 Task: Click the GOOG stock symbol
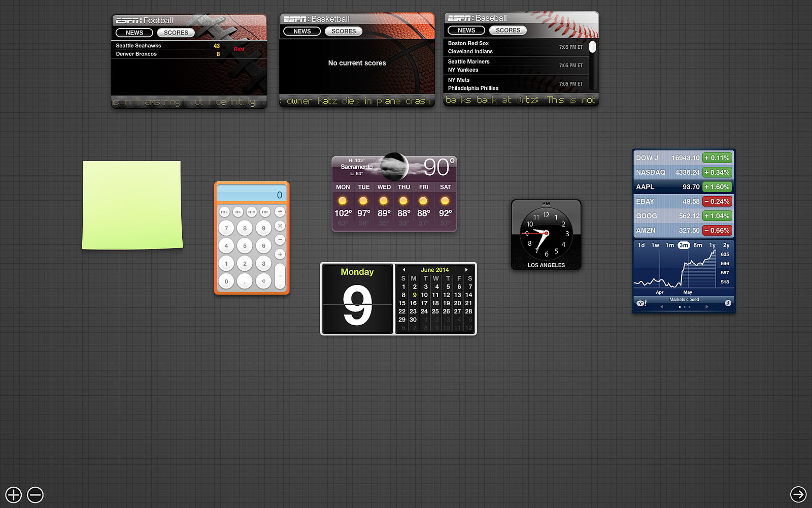click(647, 216)
